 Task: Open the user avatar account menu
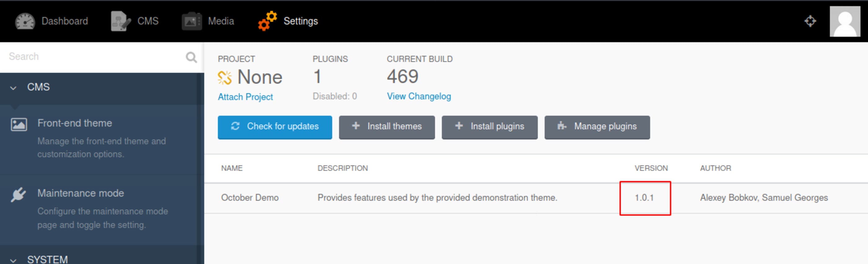click(x=844, y=21)
